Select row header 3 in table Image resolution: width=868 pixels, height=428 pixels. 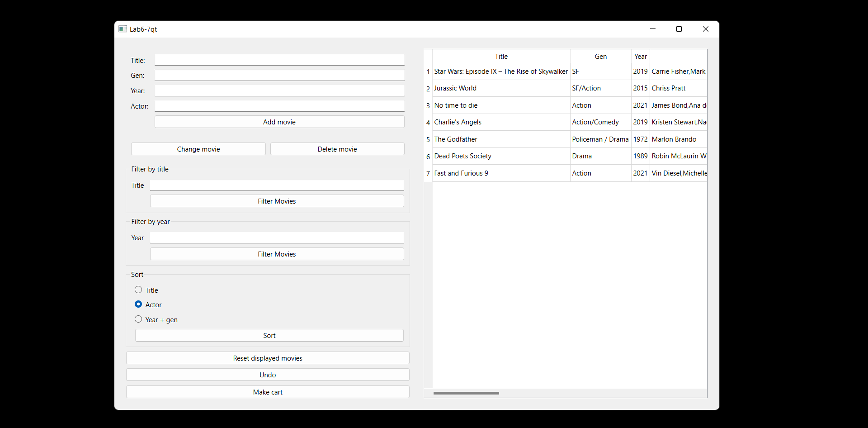(428, 105)
